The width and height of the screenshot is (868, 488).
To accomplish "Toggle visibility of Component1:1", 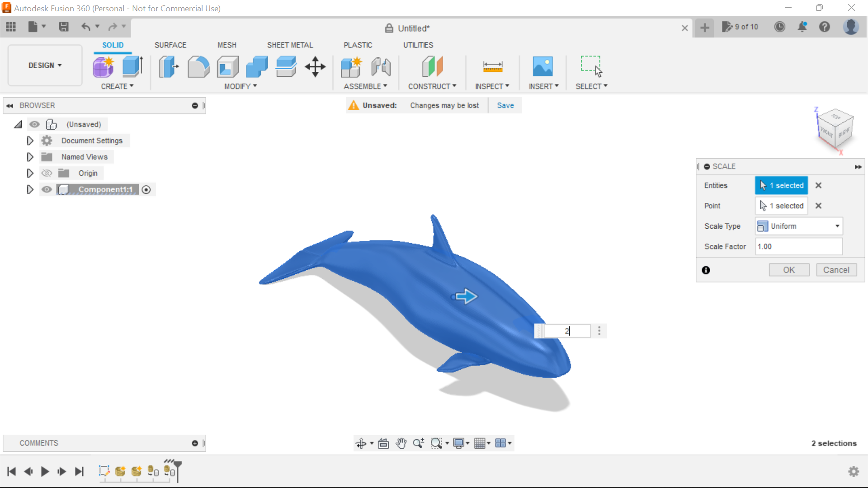I will click(47, 189).
